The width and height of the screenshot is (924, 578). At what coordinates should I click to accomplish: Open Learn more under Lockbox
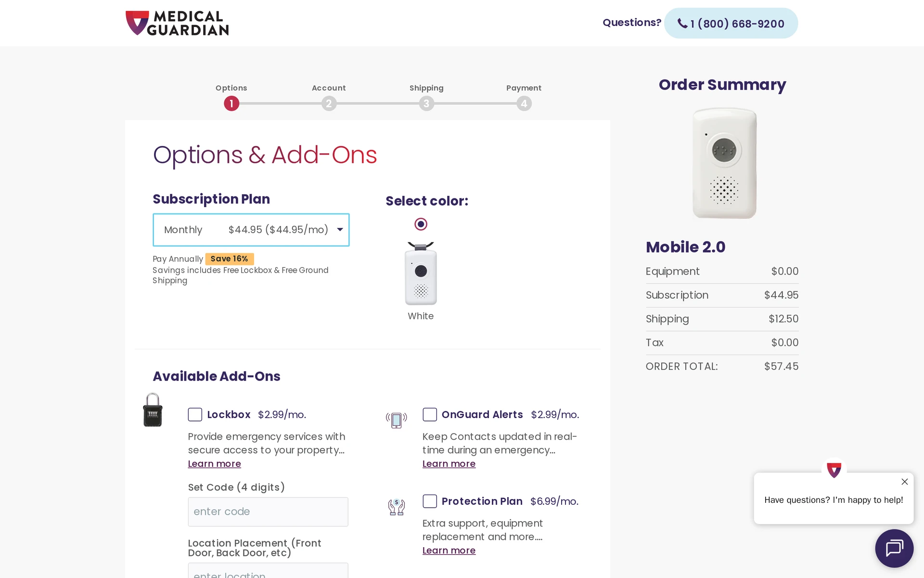[x=215, y=464]
